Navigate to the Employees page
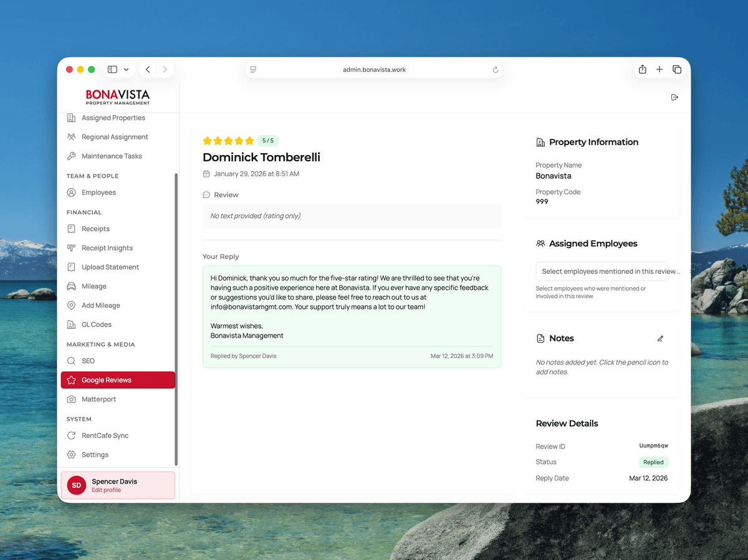Image resolution: width=748 pixels, height=560 pixels. (98, 192)
